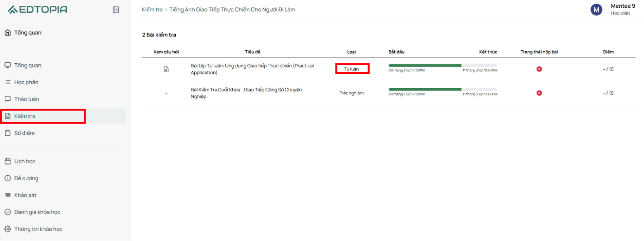Click Điểm column header
The height and width of the screenshot is (241, 644).
pyautogui.click(x=608, y=52)
